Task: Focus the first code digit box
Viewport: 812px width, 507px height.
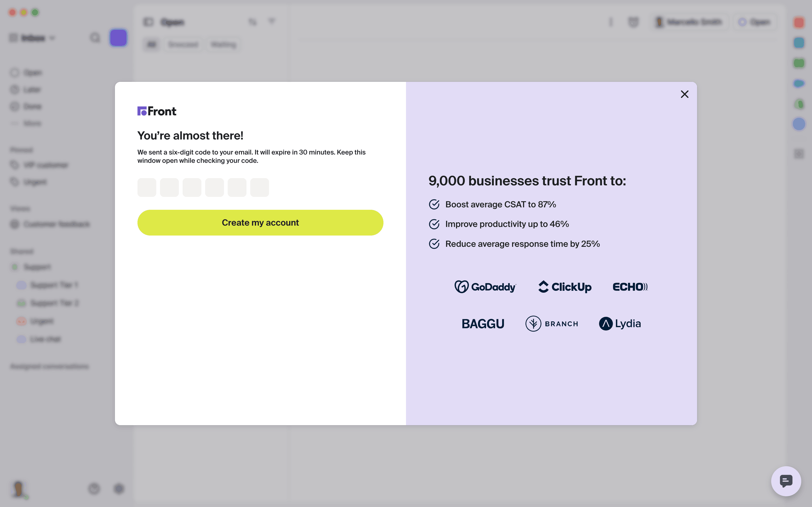Action: 147,188
